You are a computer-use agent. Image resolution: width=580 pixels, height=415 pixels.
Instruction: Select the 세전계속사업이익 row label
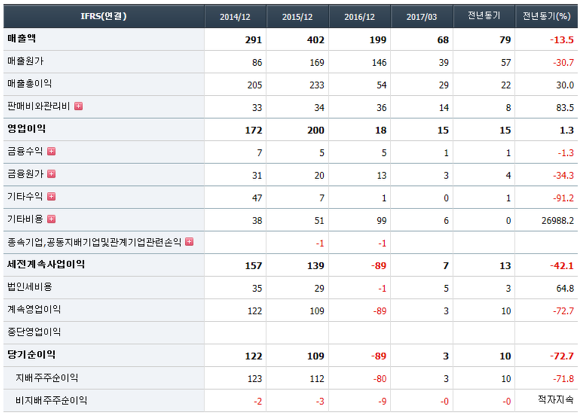(x=46, y=264)
